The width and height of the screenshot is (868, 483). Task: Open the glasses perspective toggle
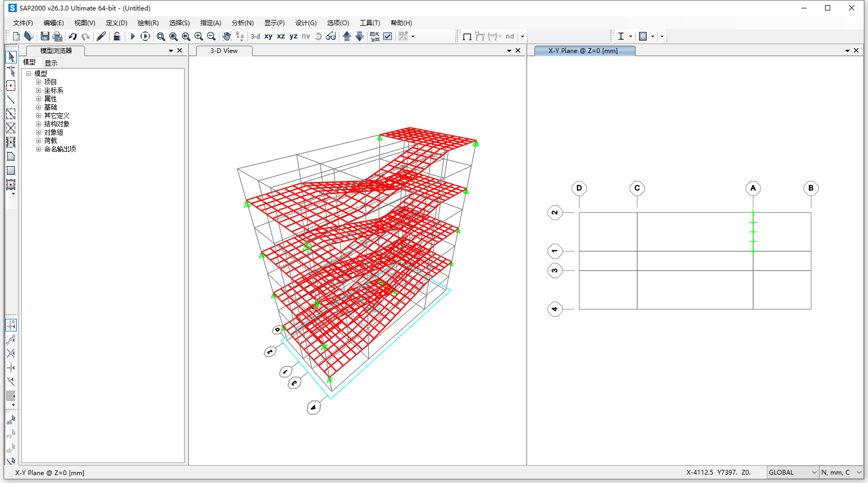[x=331, y=36]
